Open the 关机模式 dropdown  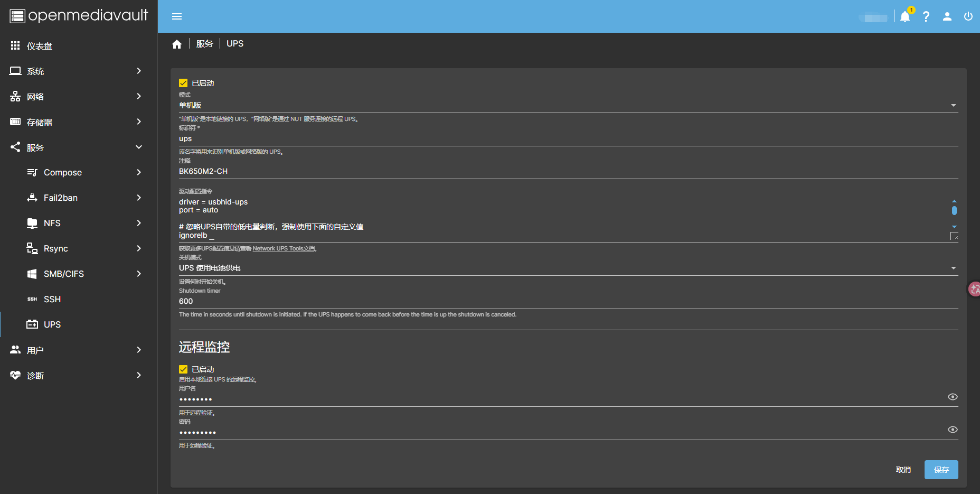coord(568,268)
